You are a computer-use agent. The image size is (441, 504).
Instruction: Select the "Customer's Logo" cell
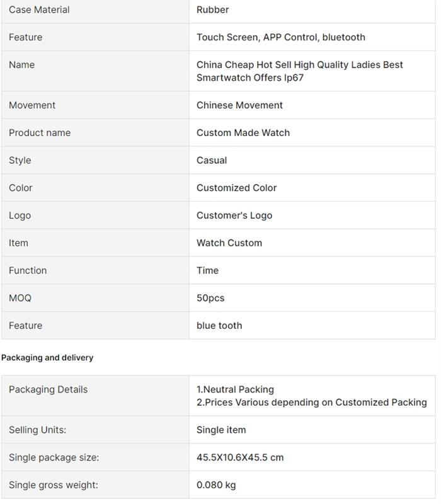(x=234, y=215)
